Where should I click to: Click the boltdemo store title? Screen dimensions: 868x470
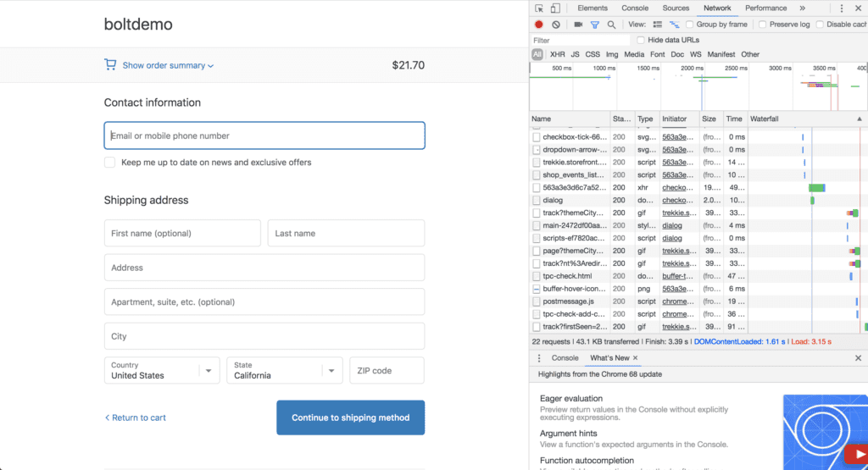138,25
